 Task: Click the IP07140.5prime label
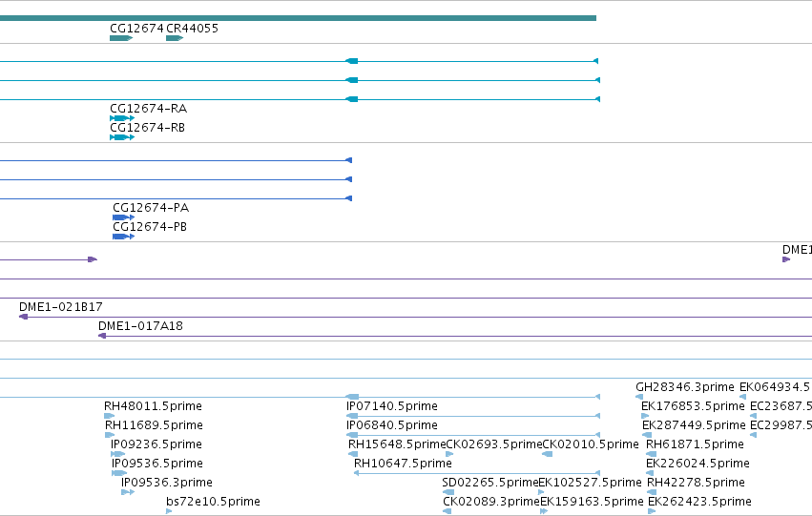click(x=392, y=406)
